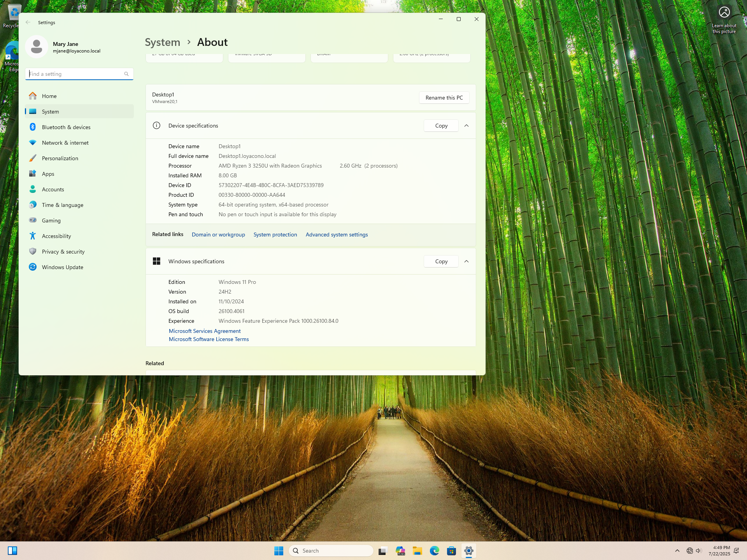Viewport: 747px width, 560px height.
Task: Click the Settings gear taskbar icon
Action: [x=469, y=551]
